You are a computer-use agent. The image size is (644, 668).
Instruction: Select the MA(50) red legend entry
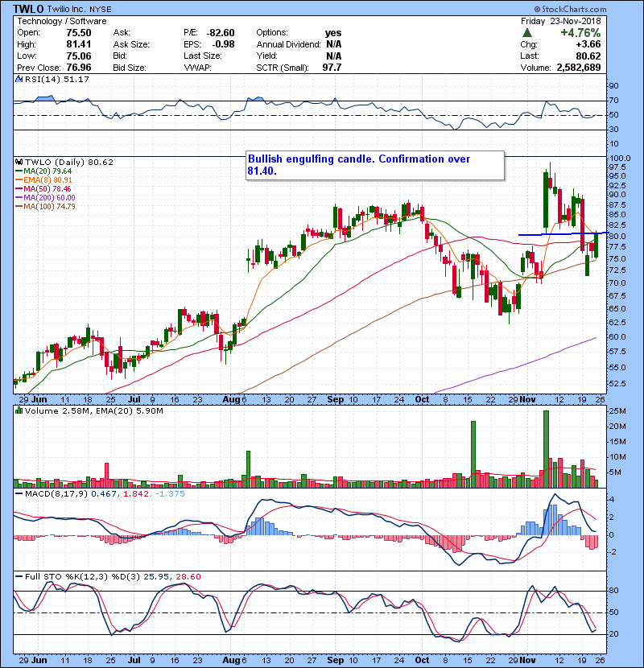47,189
